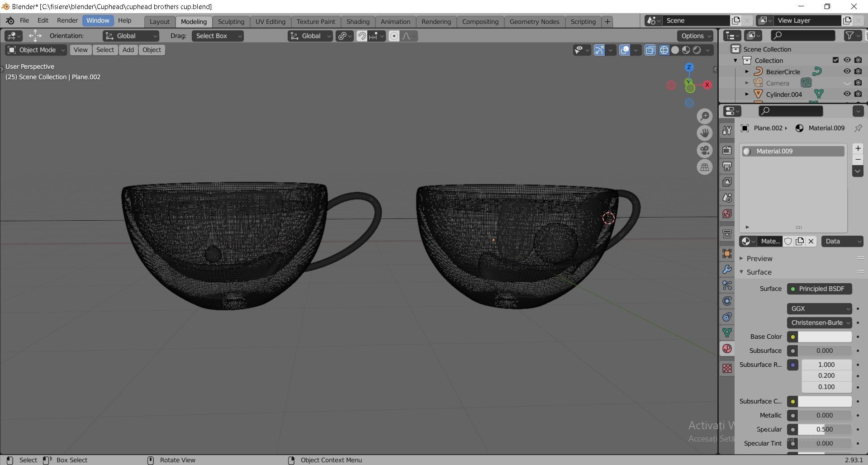Screen dimensions: 868x465
Task: Switch to solid viewport shading
Action: (675, 50)
